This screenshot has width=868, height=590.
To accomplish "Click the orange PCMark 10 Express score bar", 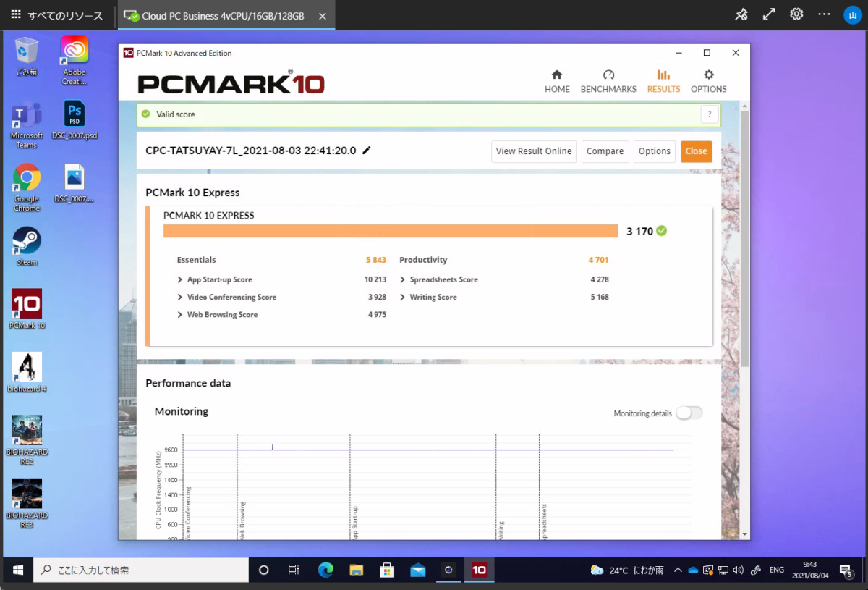I will (x=391, y=231).
